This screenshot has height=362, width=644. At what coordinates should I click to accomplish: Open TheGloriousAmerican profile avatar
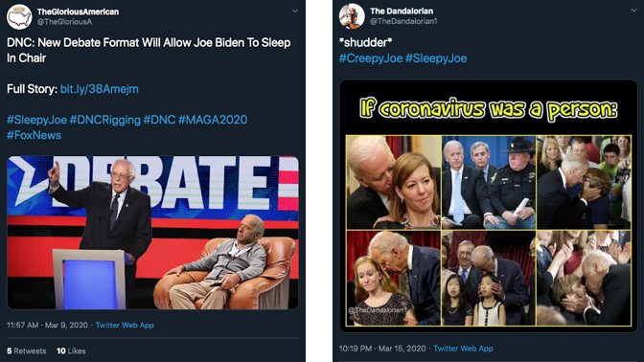click(19, 17)
